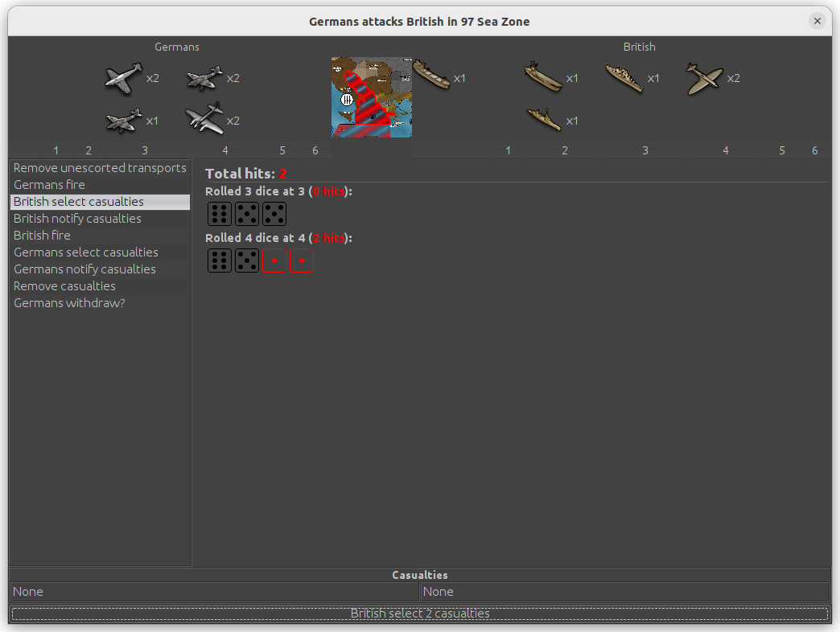Click the British warship icon under the carrier

[x=544, y=120]
